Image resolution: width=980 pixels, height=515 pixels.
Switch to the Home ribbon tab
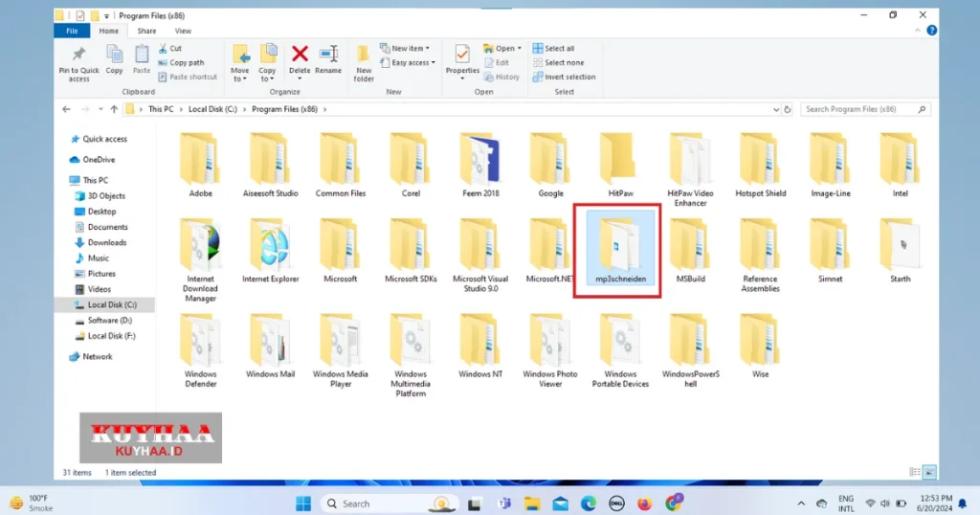[109, 31]
